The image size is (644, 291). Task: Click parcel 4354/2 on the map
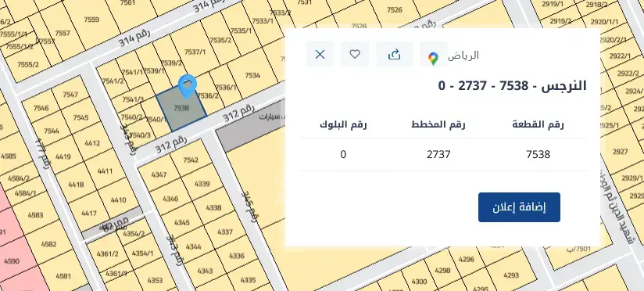click(x=134, y=234)
